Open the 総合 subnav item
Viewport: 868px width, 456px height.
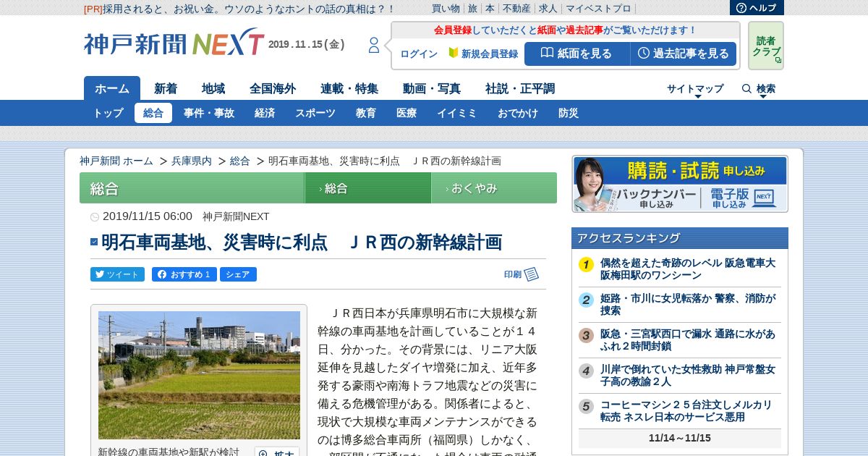click(x=153, y=113)
